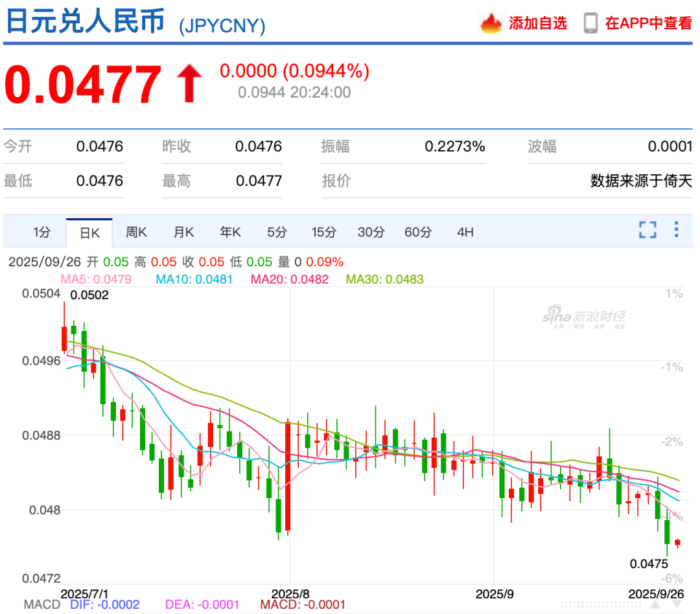The width and height of the screenshot is (700, 614).
Task: Click the up triangle next to the chart range slider
Action: pos(655,605)
